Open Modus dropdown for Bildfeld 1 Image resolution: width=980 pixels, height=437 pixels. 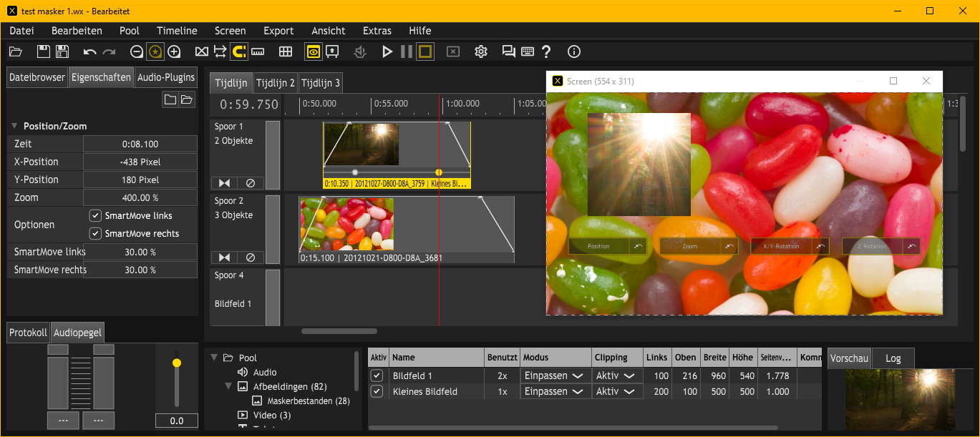tap(555, 375)
